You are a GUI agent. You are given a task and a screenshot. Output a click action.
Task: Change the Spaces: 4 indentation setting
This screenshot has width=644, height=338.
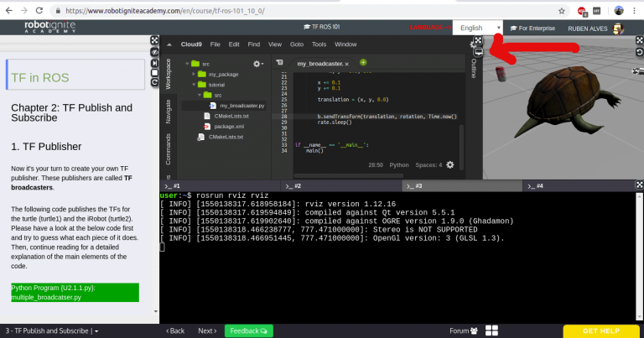428,164
